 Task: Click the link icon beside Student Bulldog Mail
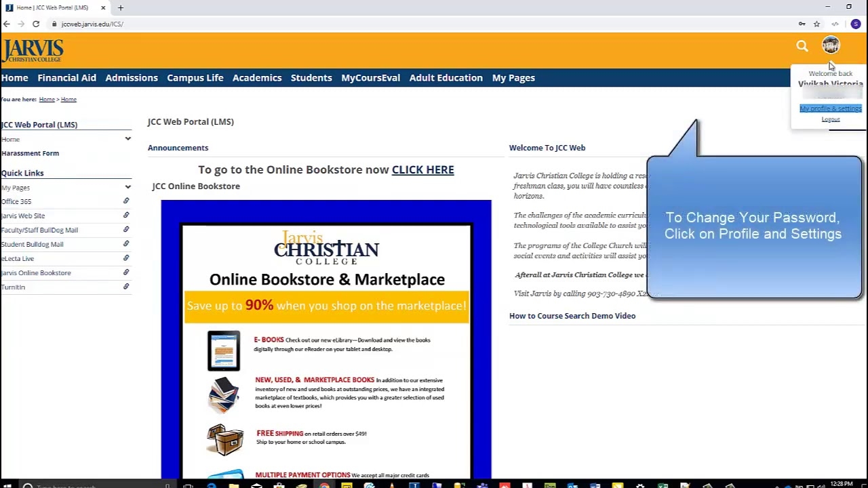tap(125, 244)
